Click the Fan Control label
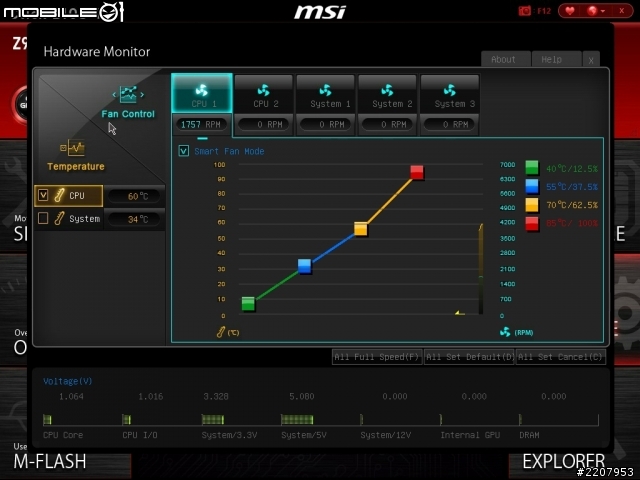 click(128, 114)
